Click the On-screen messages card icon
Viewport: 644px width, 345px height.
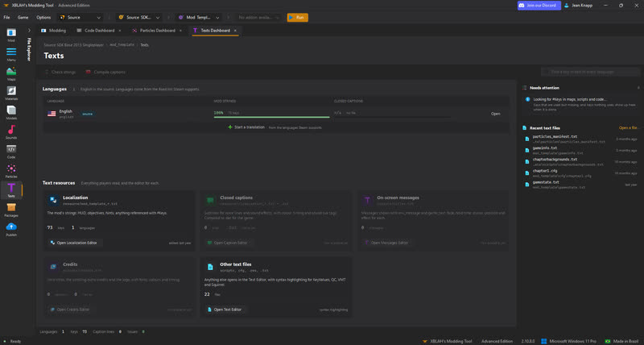[x=367, y=200]
